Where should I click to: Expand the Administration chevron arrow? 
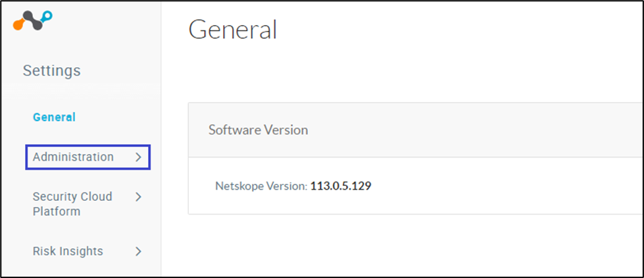tap(138, 157)
